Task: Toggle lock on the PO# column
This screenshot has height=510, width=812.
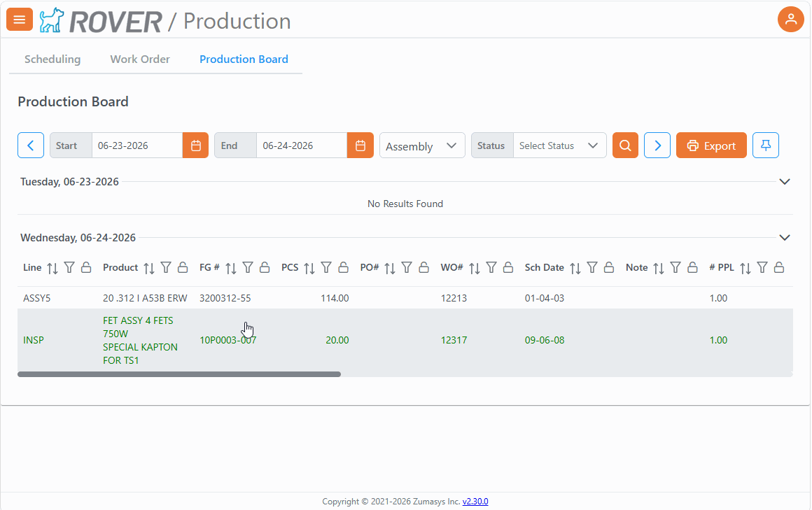Action: (x=424, y=268)
